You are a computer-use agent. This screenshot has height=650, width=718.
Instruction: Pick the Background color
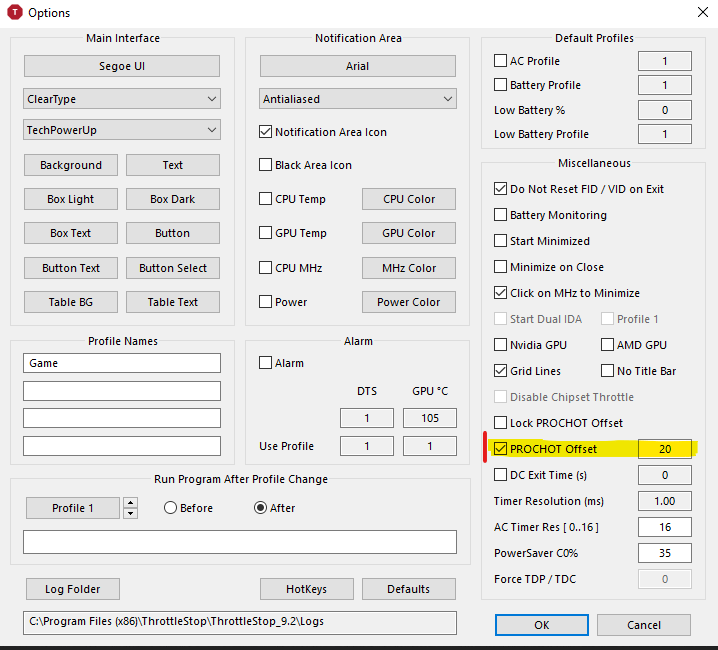point(71,165)
